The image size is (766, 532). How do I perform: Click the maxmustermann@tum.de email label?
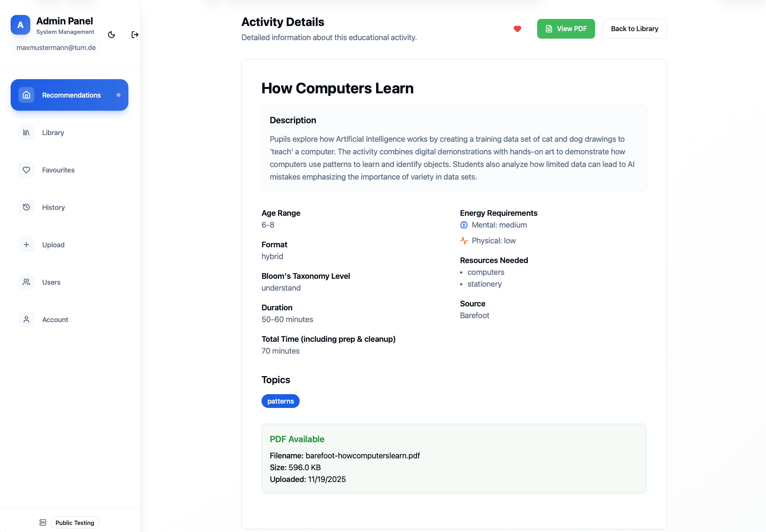pyautogui.click(x=56, y=48)
